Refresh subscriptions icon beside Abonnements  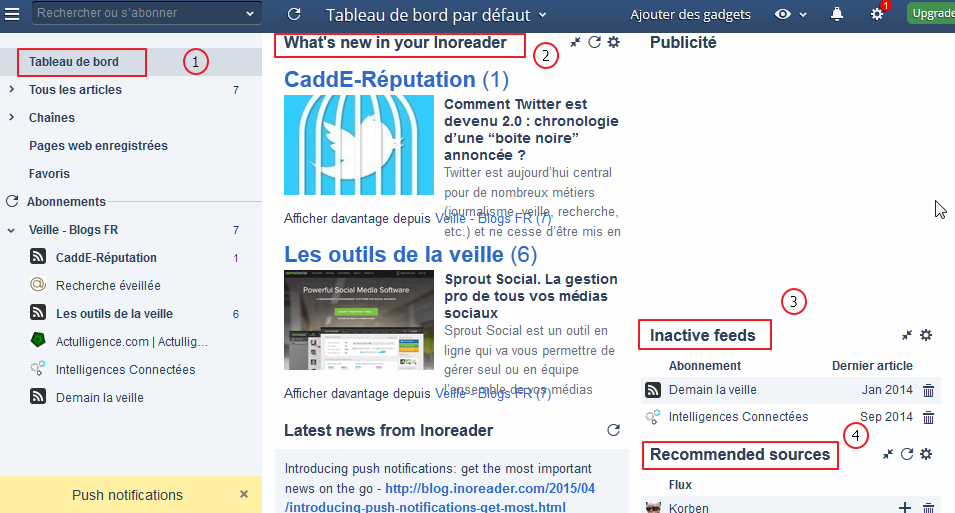(x=12, y=201)
